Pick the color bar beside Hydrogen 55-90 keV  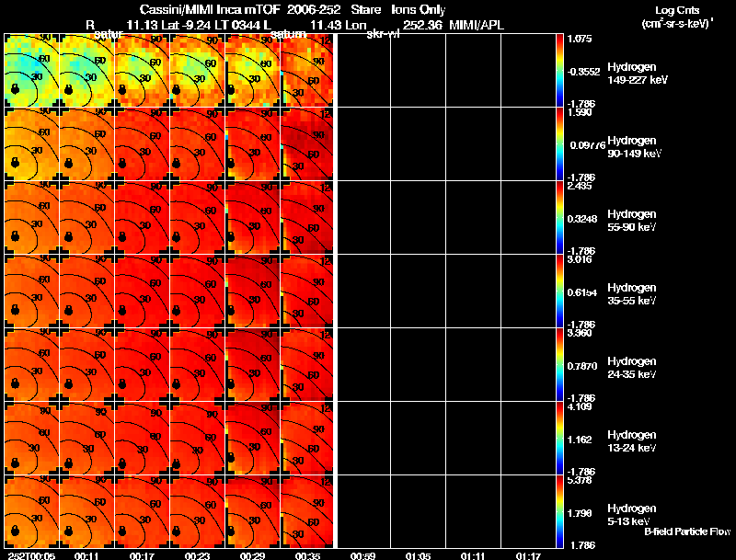click(x=559, y=218)
